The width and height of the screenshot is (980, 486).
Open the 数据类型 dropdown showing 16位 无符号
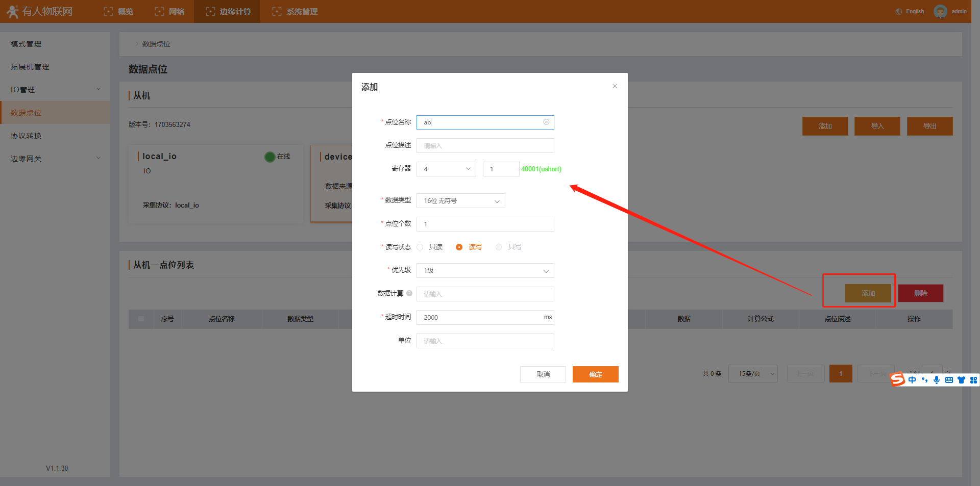click(460, 201)
